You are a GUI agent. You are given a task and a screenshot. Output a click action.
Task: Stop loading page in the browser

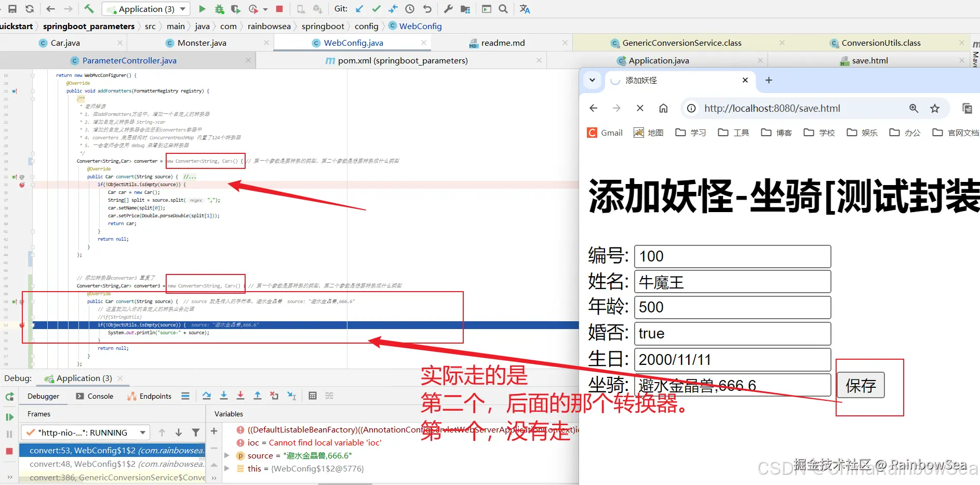pyautogui.click(x=640, y=108)
